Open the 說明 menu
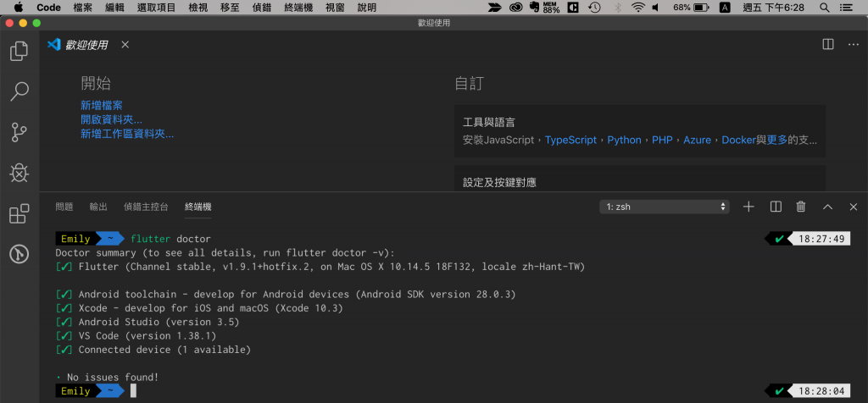 click(366, 8)
